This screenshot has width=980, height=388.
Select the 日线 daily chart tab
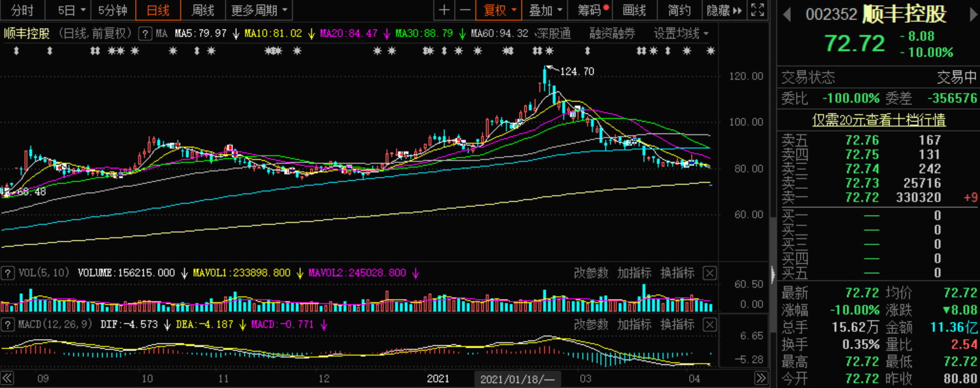click(x=158, y=10)
